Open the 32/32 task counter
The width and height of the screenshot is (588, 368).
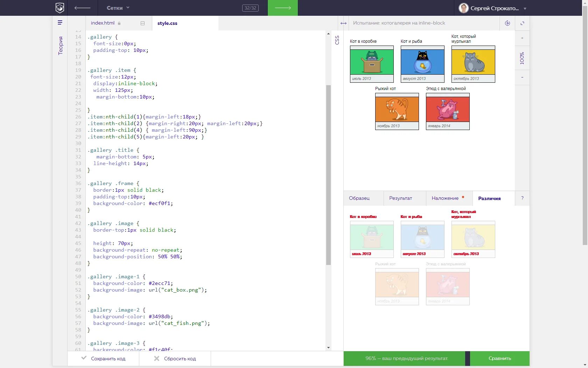click(x=250, y=8)
